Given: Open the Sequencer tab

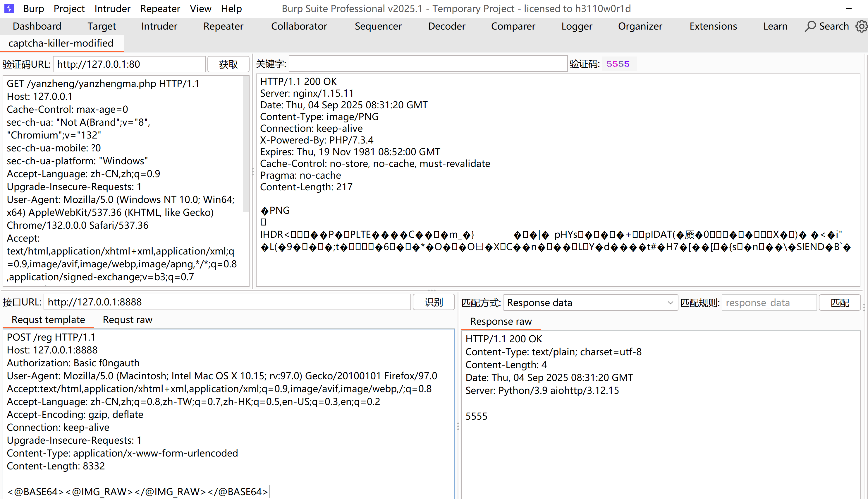Looking at the screenshot, I should click(378, 26).
